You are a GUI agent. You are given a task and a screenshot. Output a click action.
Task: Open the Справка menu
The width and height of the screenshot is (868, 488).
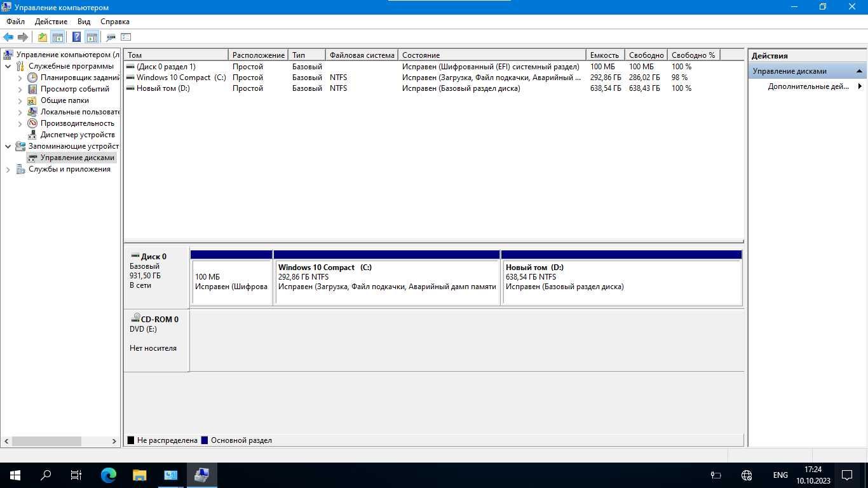115,22
